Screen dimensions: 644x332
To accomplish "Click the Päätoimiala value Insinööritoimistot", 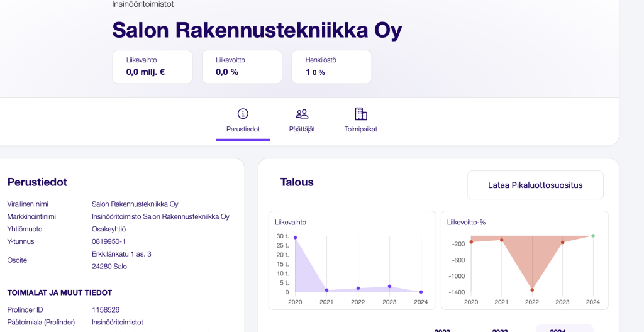I will pyautogui.click(x=118, y=323).
